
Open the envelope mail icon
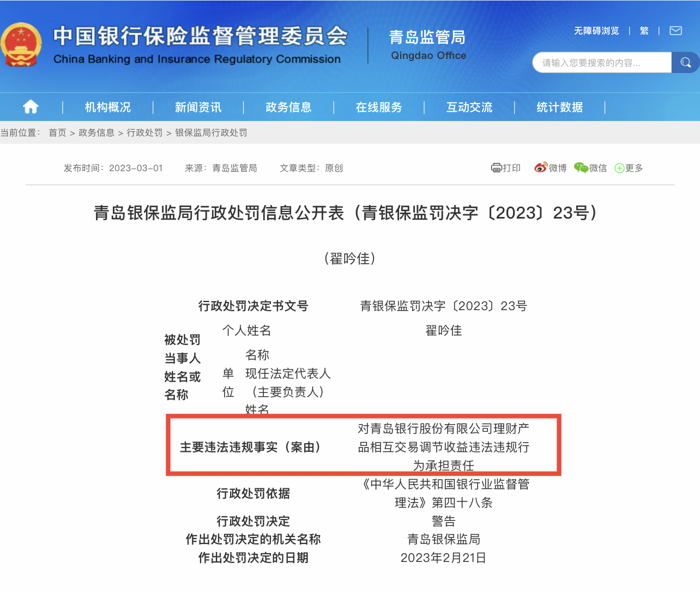point(675,31)
